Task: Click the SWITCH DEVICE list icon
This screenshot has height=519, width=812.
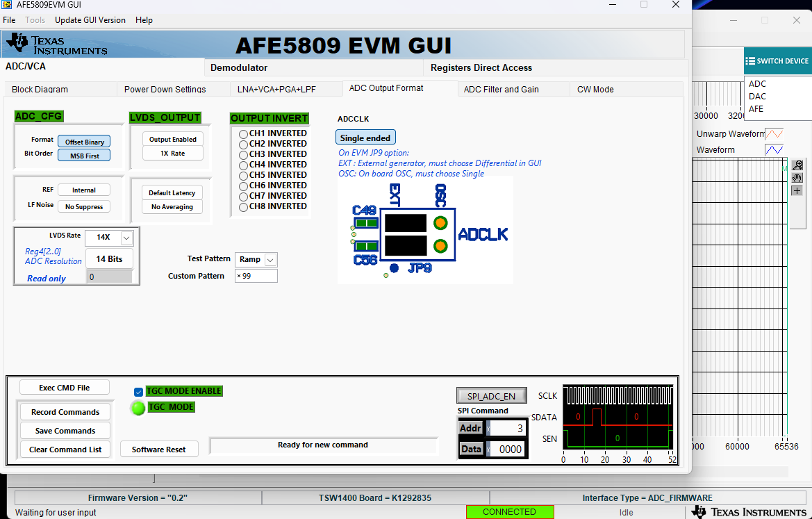Action: coord(750,61)
